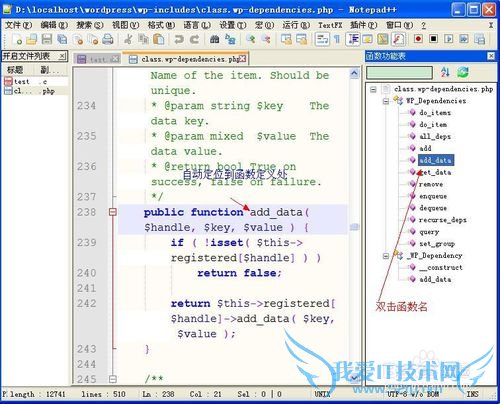
Task: Close the 开启文件列表 panel
Action: coord(62,56)
